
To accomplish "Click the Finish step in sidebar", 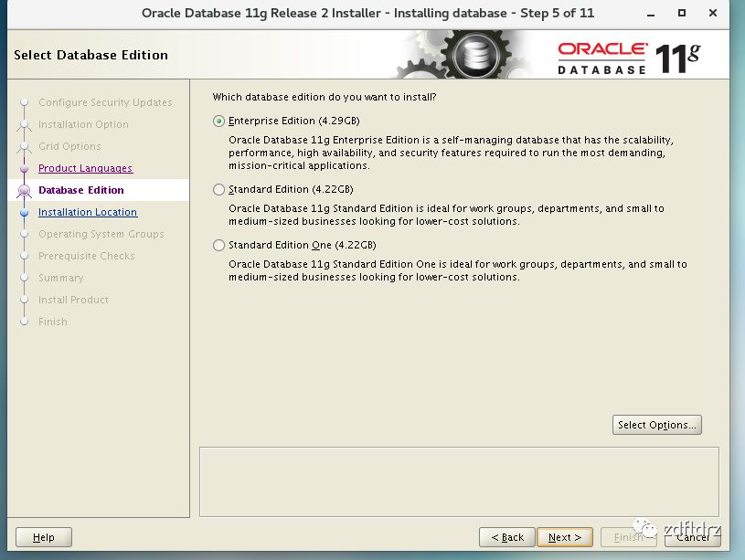I will [x=53, y=322].
